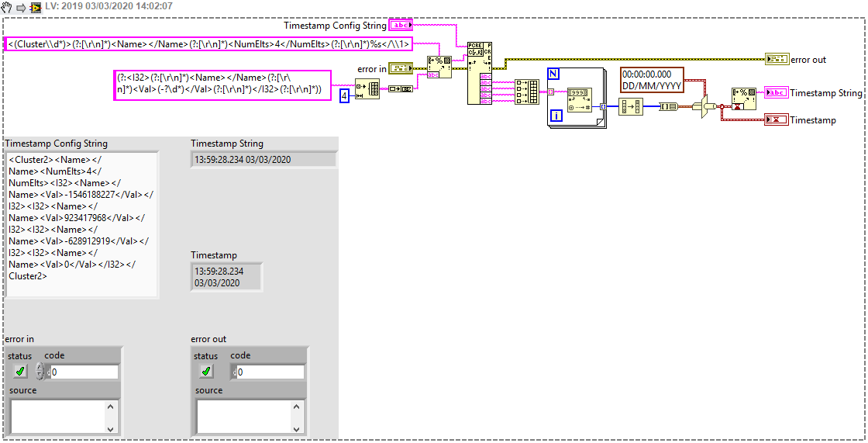Select the Initialize Array node next to constant 4
The height and width of the screenshot is (443, 868).
pyautogui.click(x=367, y=88)
